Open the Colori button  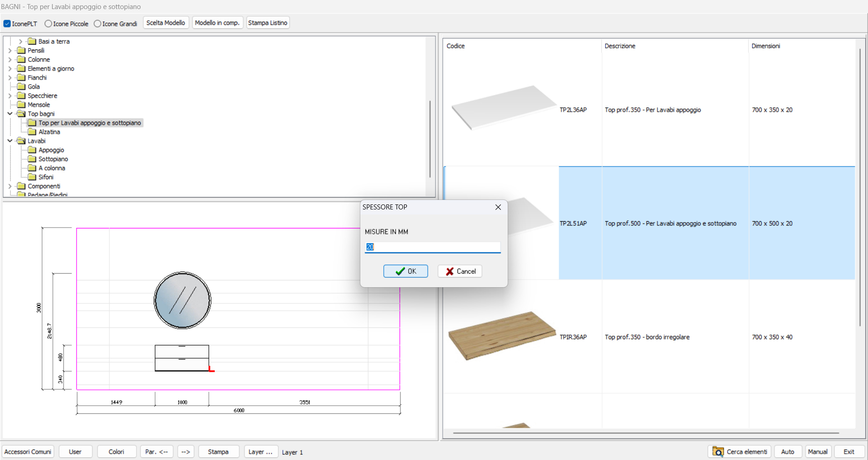tap(117, 452)
